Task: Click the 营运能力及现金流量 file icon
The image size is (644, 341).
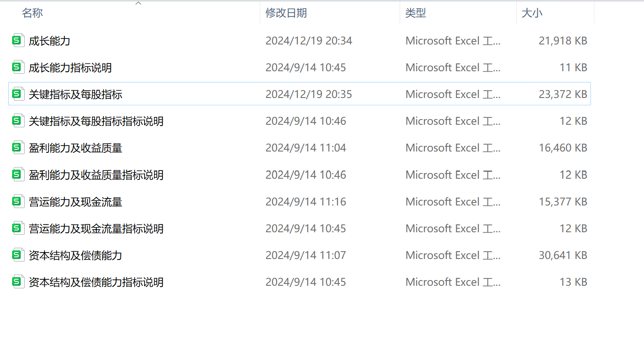Action: pos(18,202)
